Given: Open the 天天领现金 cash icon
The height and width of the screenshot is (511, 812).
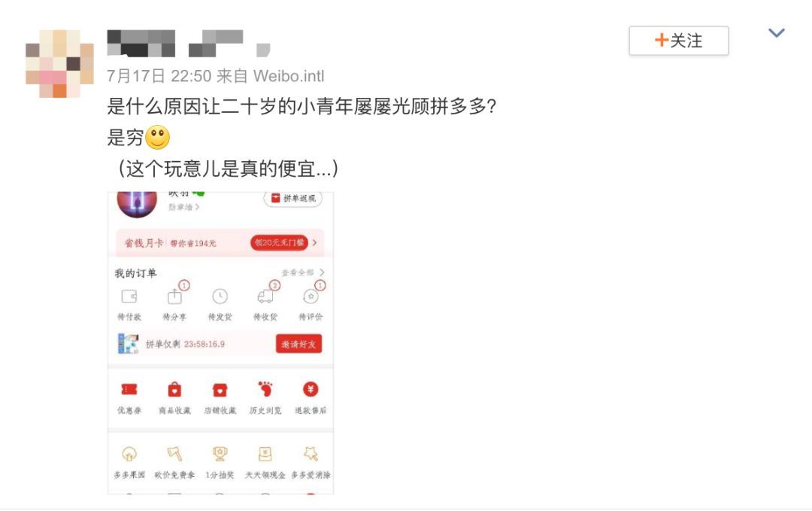Looking at the screenshot, I should [265, 454].
